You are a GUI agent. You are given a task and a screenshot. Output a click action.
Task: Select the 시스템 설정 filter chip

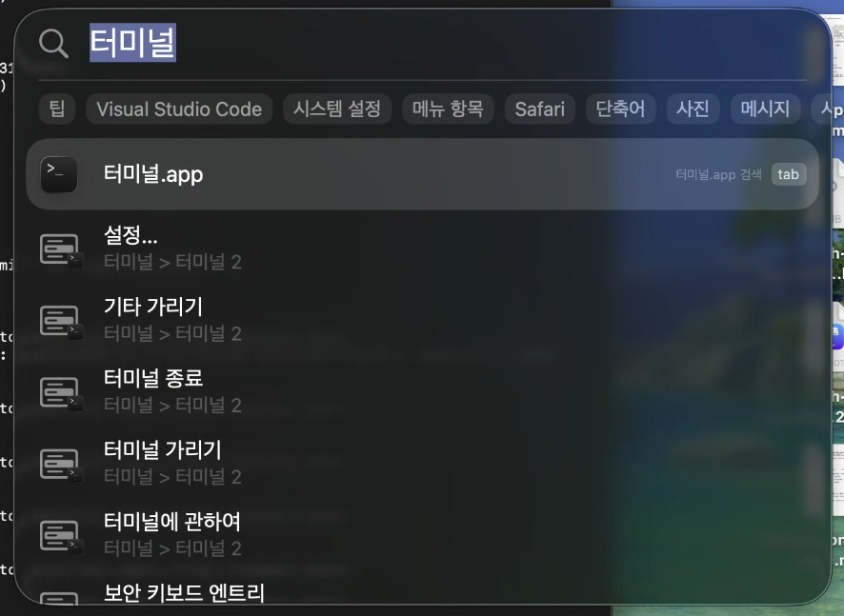(336, 109)
